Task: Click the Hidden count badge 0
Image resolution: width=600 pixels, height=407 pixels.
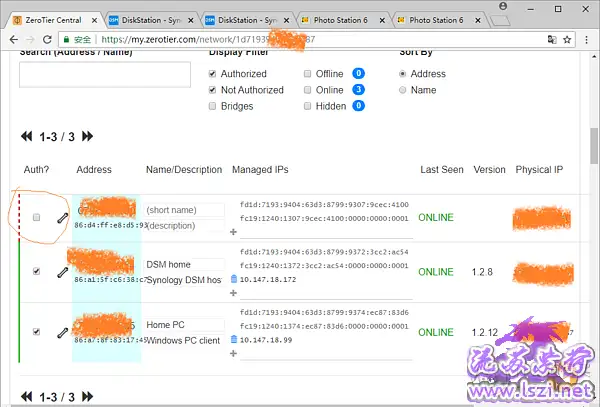Action: click(358, 106)
